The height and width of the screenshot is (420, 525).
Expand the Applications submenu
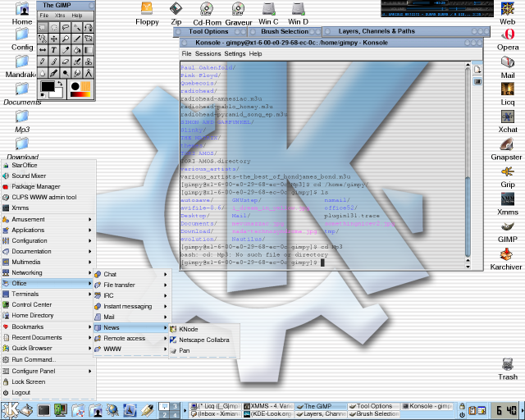48,230
